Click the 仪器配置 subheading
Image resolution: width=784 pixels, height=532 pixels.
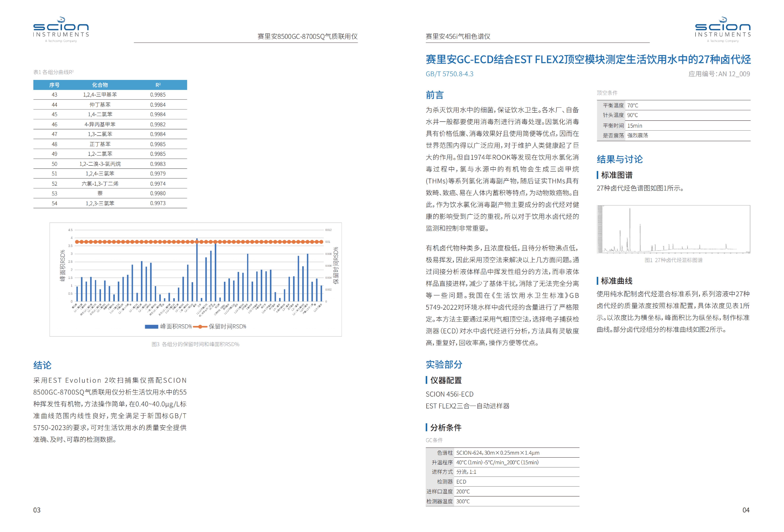(446, 380)
